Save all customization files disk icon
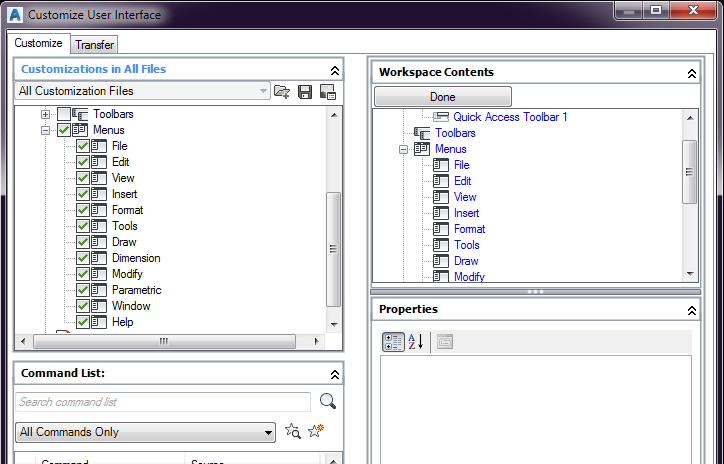This screenshot has height=464, width=724. pyautogui.click(x=305, y=91)
